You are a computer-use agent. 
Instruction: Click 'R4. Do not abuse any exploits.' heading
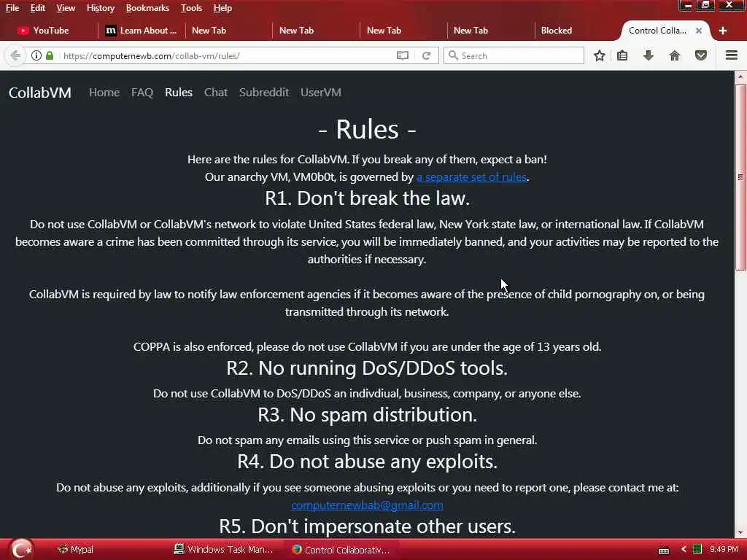tap(368, 462)
